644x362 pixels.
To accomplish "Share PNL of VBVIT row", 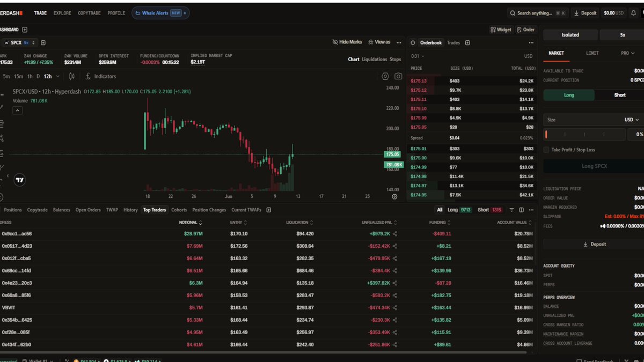I will (x=395, y=308).
